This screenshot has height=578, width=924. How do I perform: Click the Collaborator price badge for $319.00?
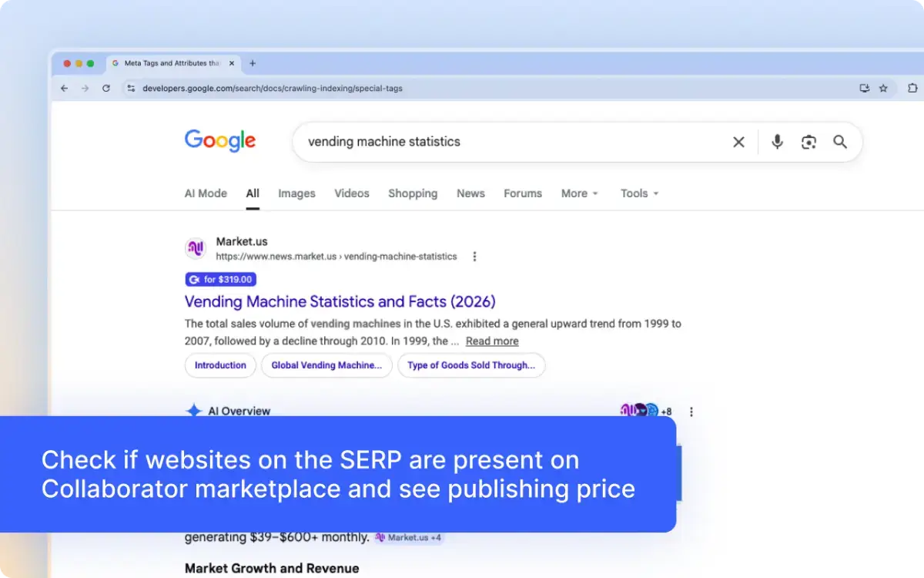pos(221,280)
